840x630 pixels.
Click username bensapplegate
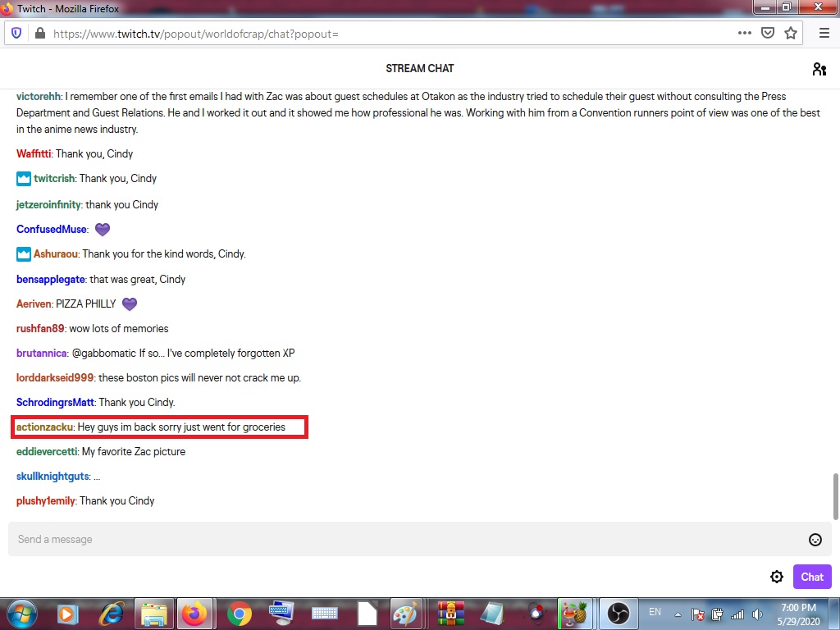(50, 279)
